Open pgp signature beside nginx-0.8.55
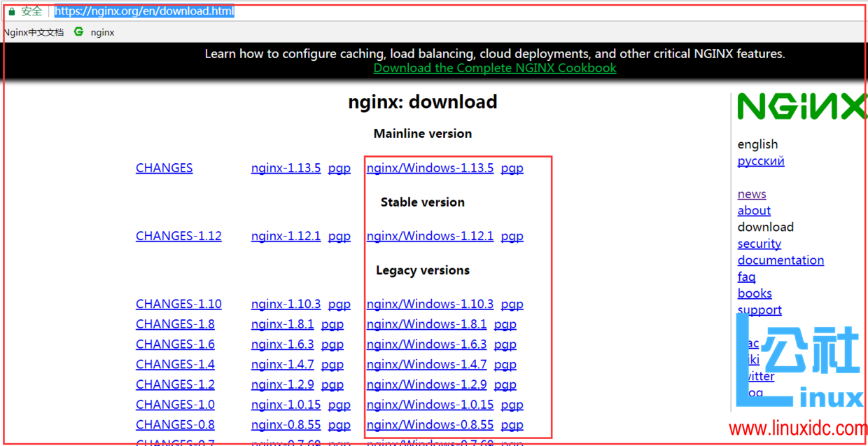Image resolution: width=868 pixels, height=446 pixels. pos(339,425)
